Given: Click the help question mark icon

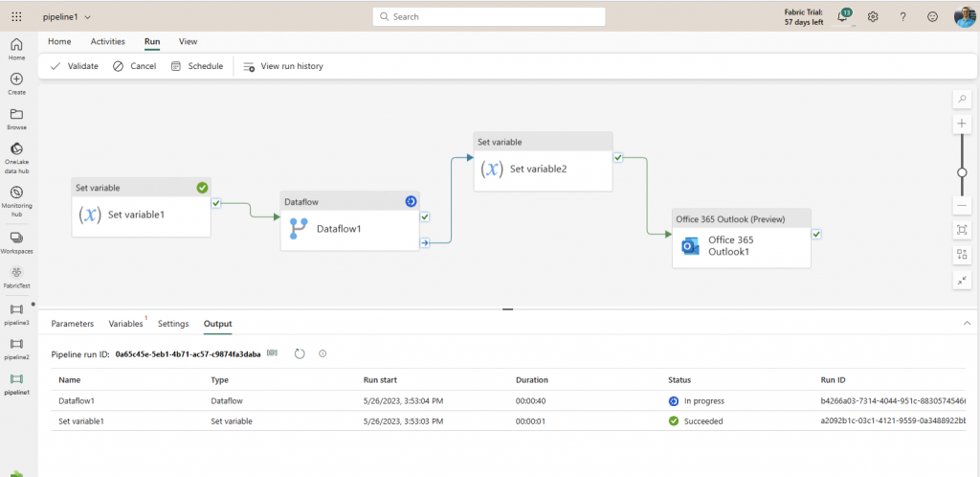Looking at the screenshot, I should click(x=902, y=16).
